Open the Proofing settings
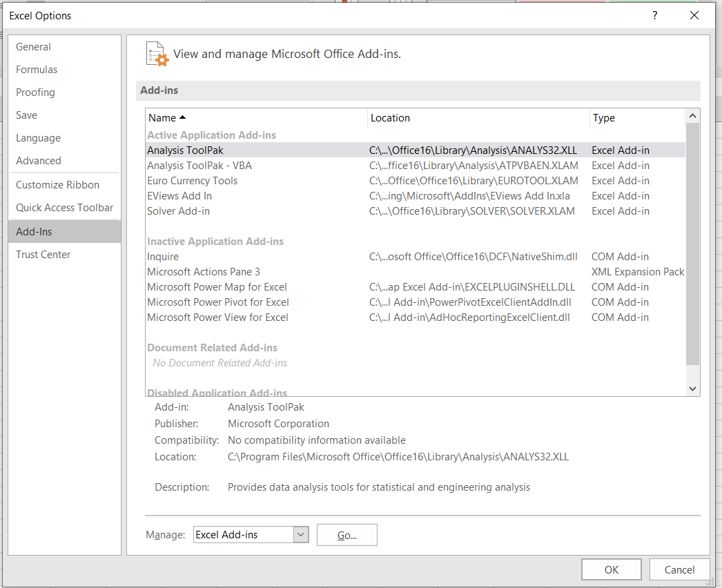Image resolution: width=722 pixels, height=588 pixels. (35, 92)
